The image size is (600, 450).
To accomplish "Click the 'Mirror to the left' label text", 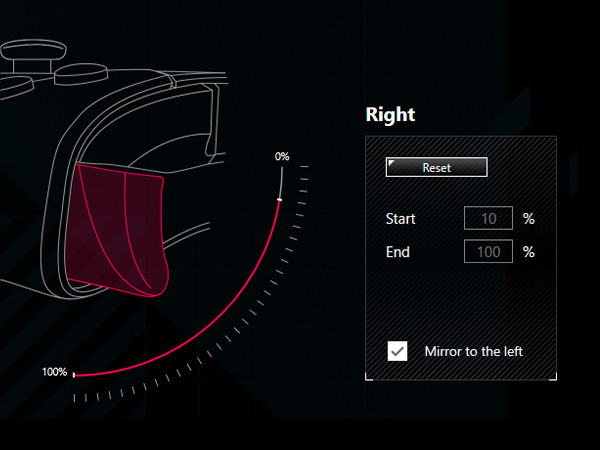I will pos(473,351).
